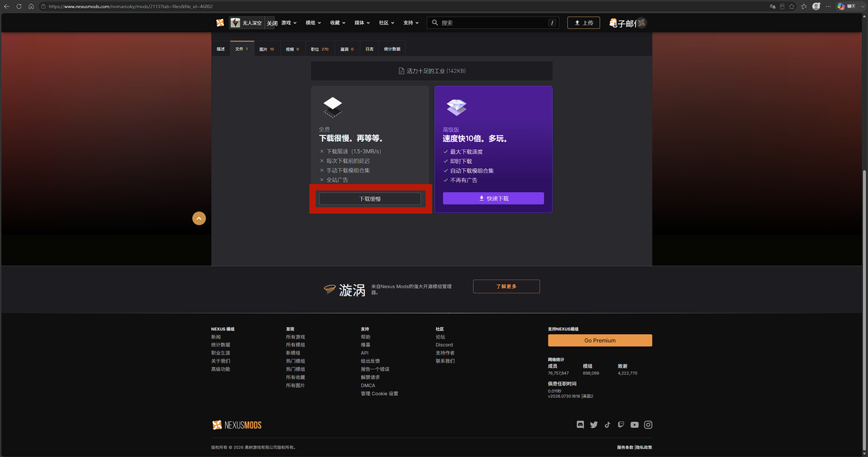The height and width of the screenshot is (457, 868).
Task: Add page to favorites with star icon
Action: tap(792, 6)
